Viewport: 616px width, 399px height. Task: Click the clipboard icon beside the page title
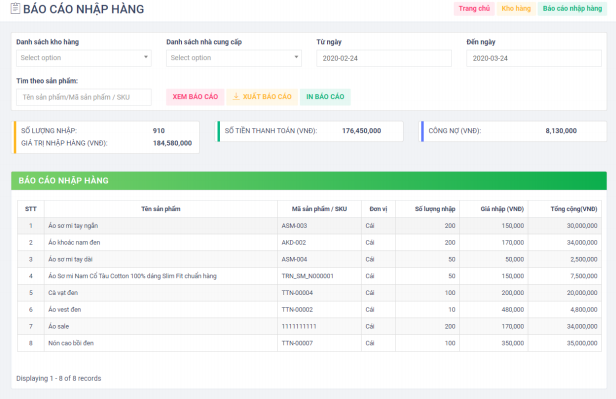[x=15, y=9]
